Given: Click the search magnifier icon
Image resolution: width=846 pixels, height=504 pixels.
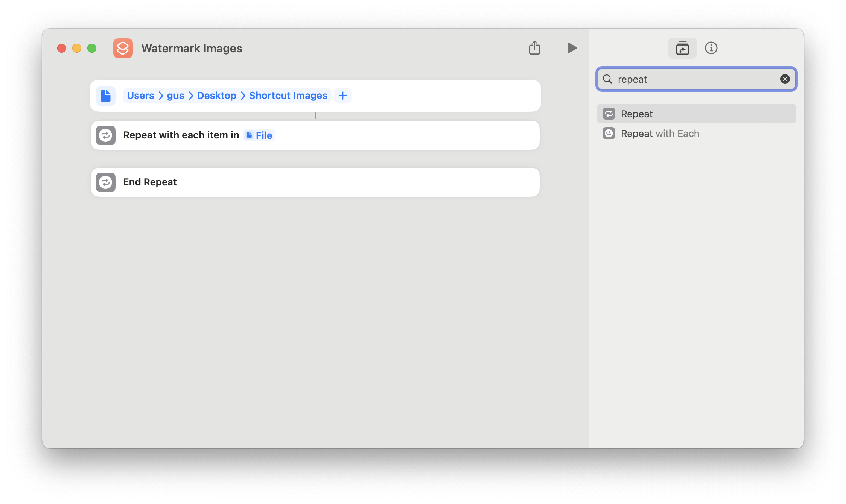Looking at the screenshot, I should click(607, 79).
